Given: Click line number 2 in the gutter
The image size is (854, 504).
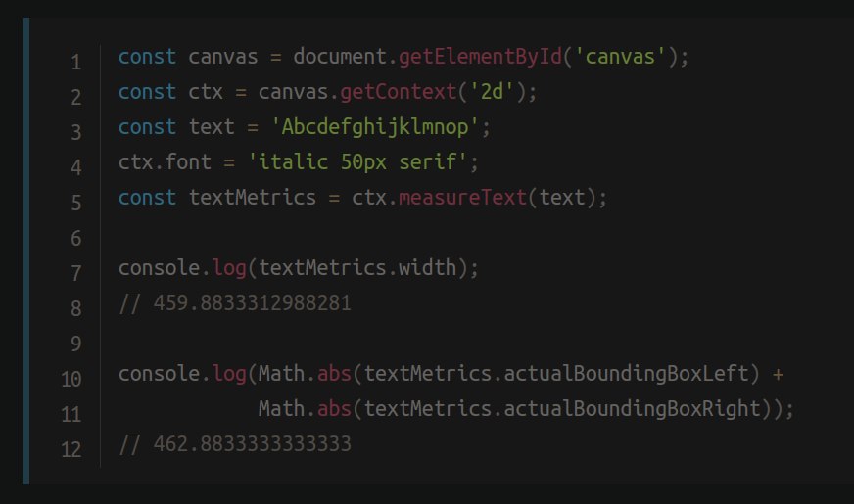Looking at the screenshot, I should [x=76, y=97].
